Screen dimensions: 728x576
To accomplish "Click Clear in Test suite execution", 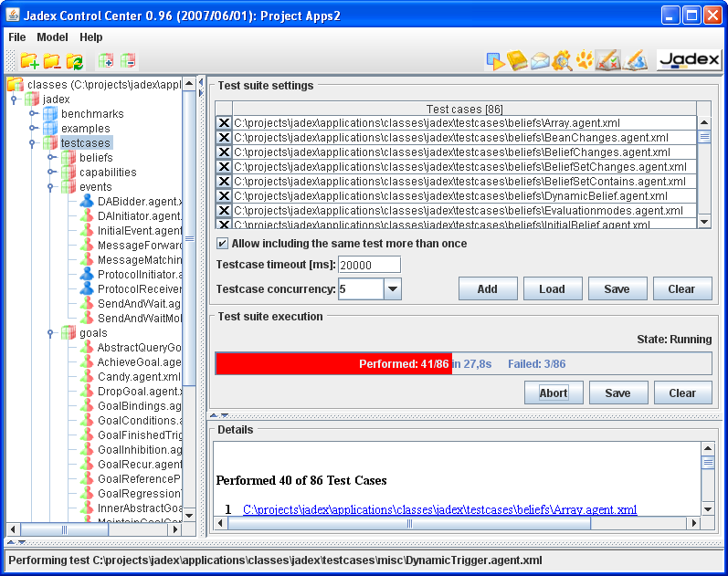I will tap(682, 393).
